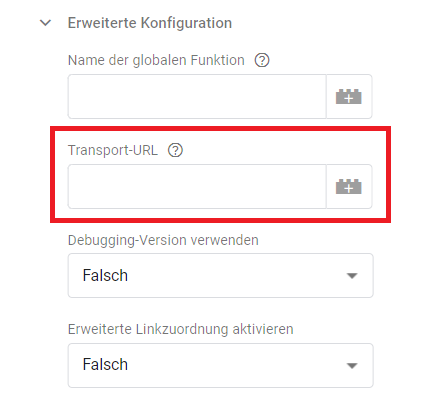The width and height of the screenshot is (421, 397).
Task: Click the Erweiterte Linkzuordnung aktivieren label
Action: (180, 329)
